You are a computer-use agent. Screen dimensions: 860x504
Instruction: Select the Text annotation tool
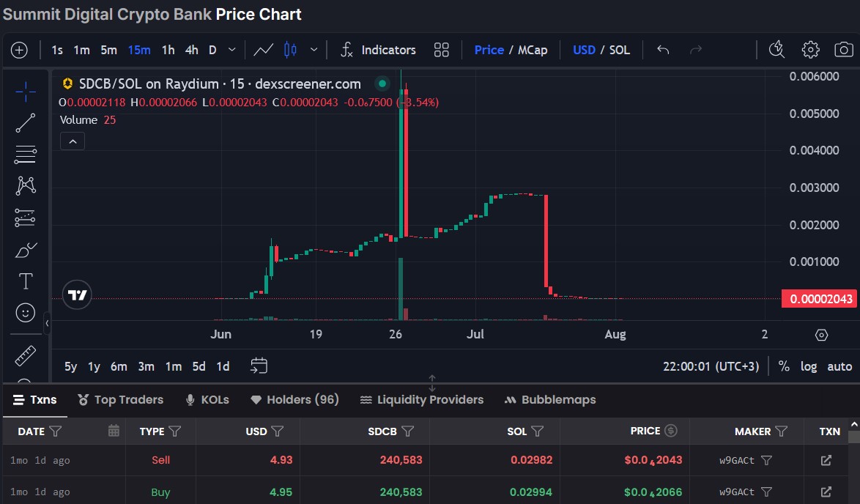click(x=25, y=281)
